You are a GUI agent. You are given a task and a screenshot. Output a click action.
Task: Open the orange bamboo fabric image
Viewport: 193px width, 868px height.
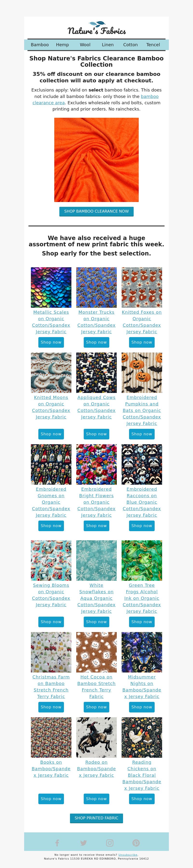(96, 160)
